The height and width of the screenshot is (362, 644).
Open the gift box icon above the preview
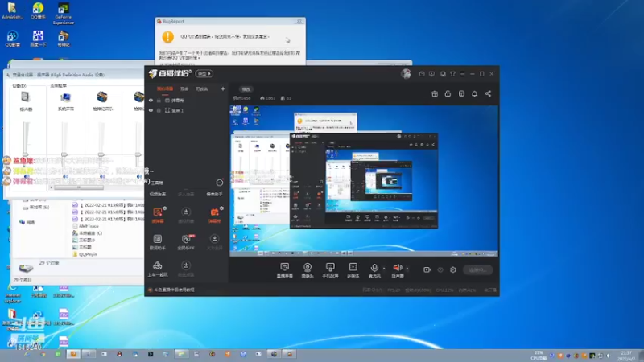point(435,93)
